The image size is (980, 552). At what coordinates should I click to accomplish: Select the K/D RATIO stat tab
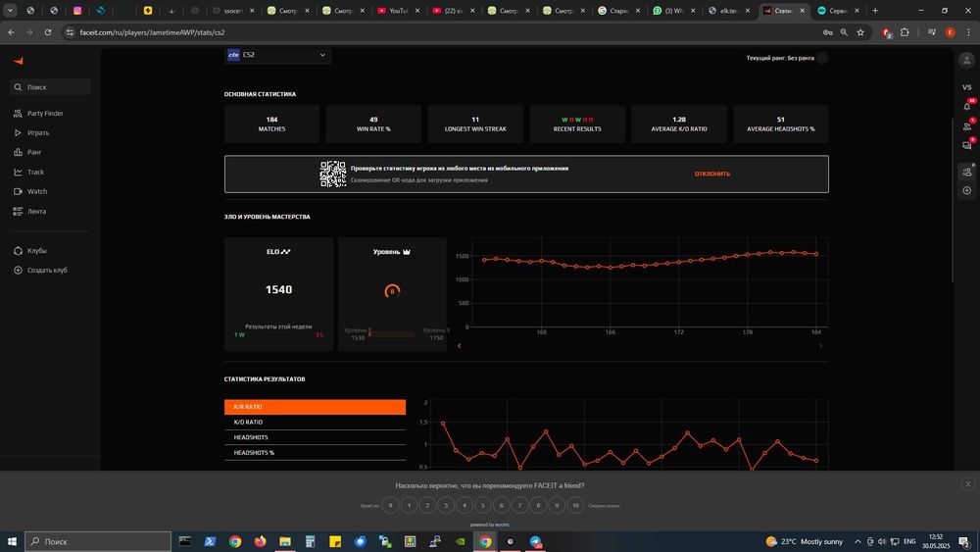pos(315,422)
